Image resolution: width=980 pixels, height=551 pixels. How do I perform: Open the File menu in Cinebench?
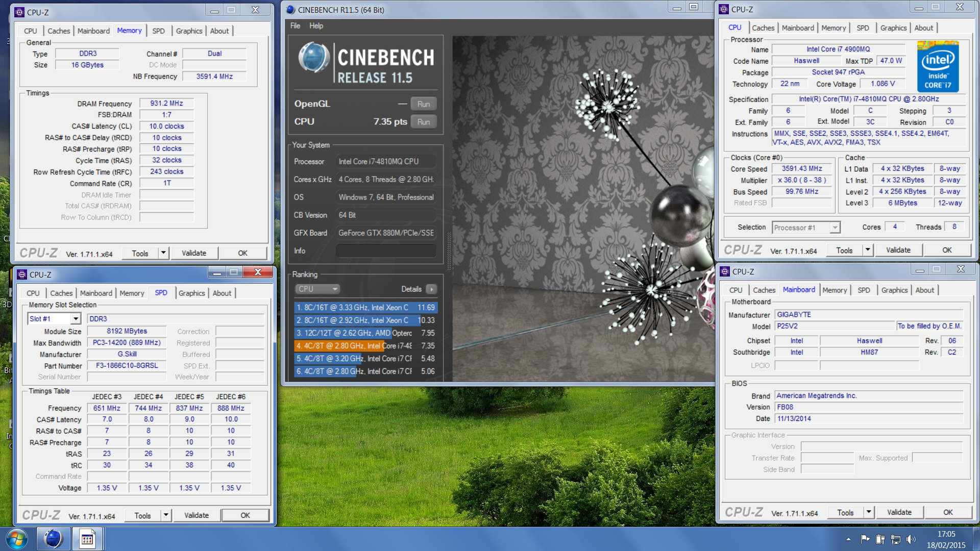click(295, 26)
